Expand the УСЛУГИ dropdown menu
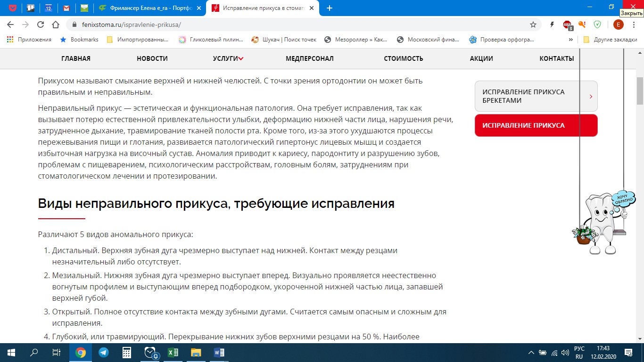The width and height of the screenshot is (644, 362). click(228, 58)
